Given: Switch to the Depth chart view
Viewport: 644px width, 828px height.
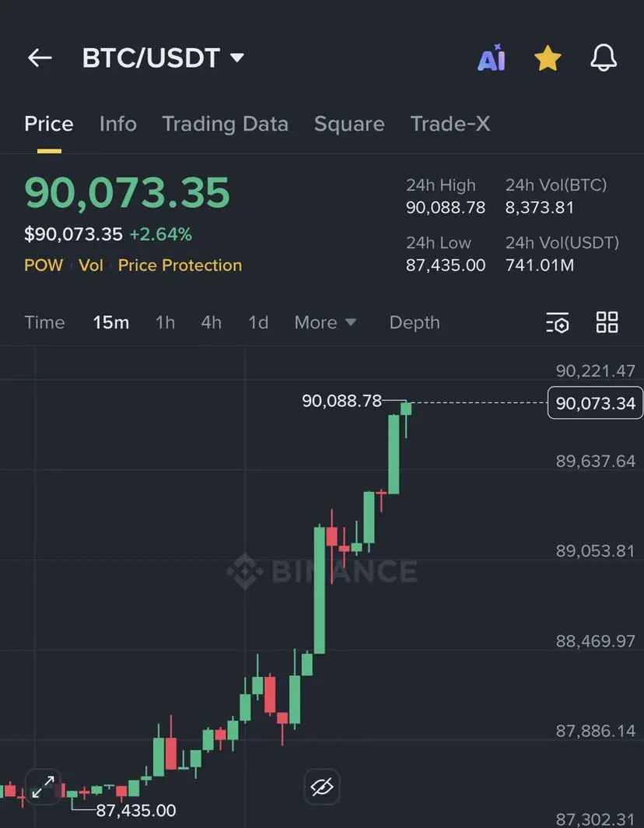Looking at the screenshot, I should (x=415, y=322).
